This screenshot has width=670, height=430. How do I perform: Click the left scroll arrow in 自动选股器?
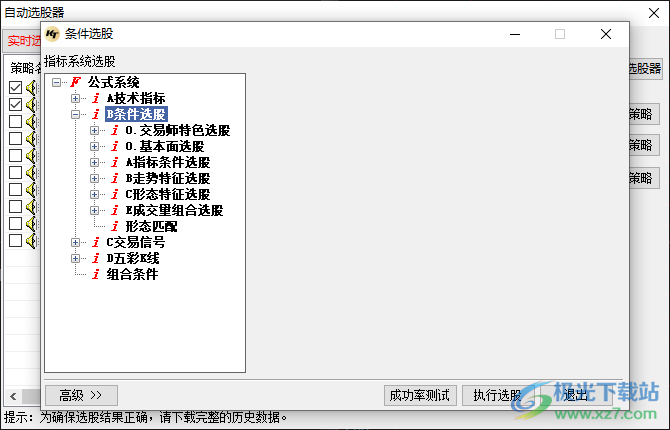tap(13, 396)
